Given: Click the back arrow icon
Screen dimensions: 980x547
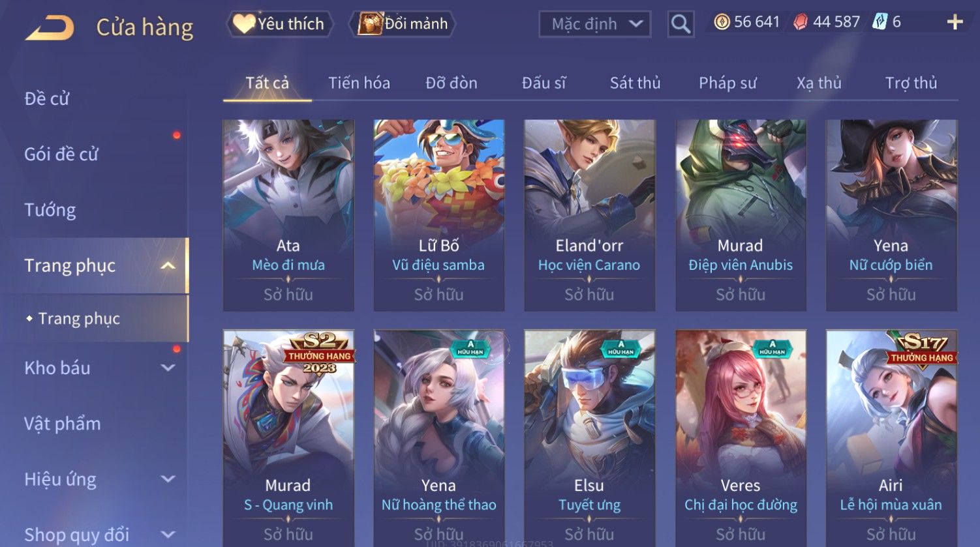Looking at the screenshot, I should (50, 28).
